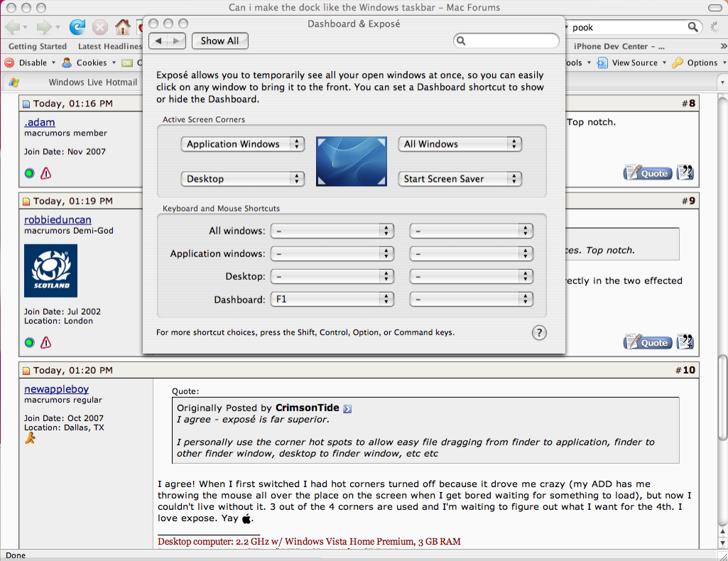Click the System Preferences search field

(506, 41)
